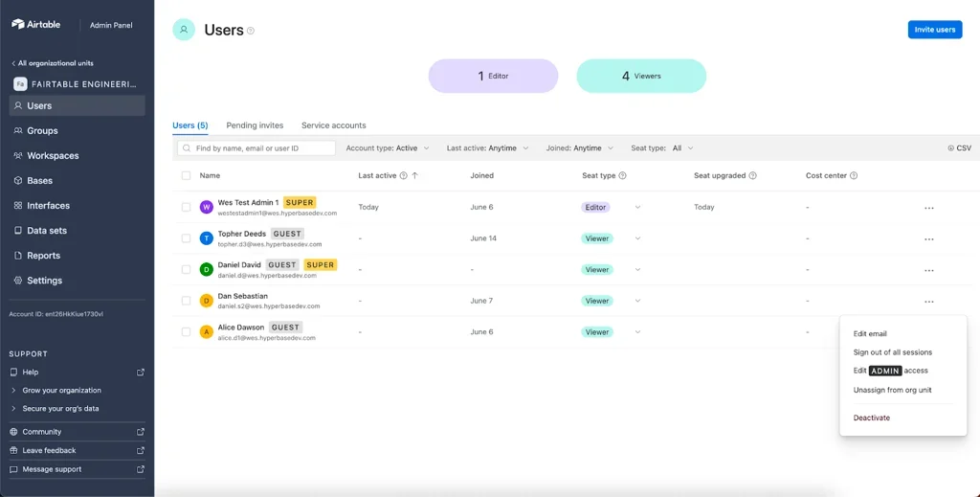This screenshot has height=497, width=980.
Task: Open more options for Daniel David
Action: click(x=928, y=270)
